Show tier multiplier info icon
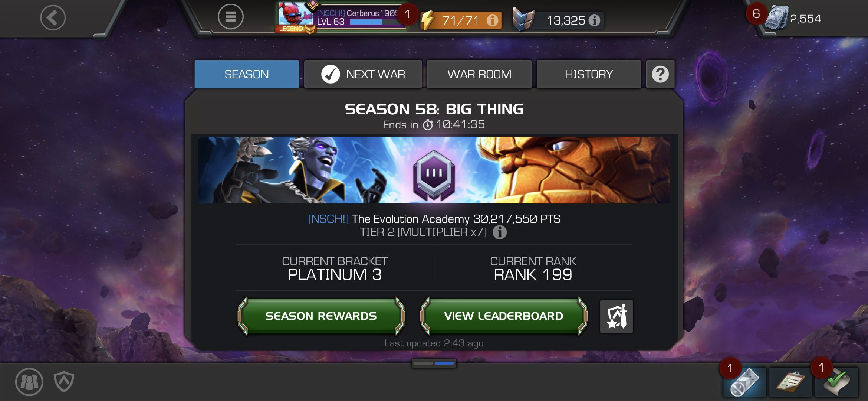The width and height of the screenshot is (868, 401). click(500, 232)
